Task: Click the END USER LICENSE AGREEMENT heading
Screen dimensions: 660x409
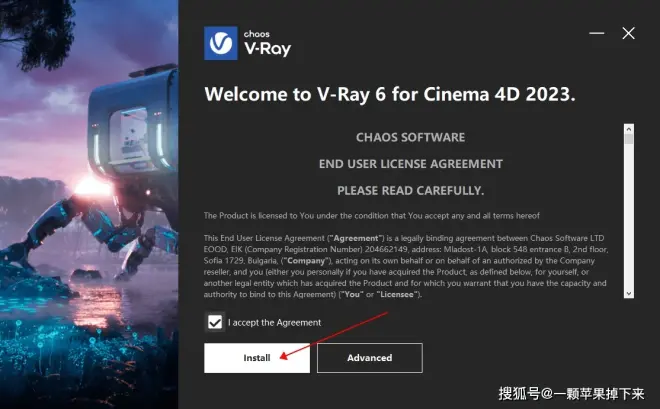Action: click(x=410, y=164)
